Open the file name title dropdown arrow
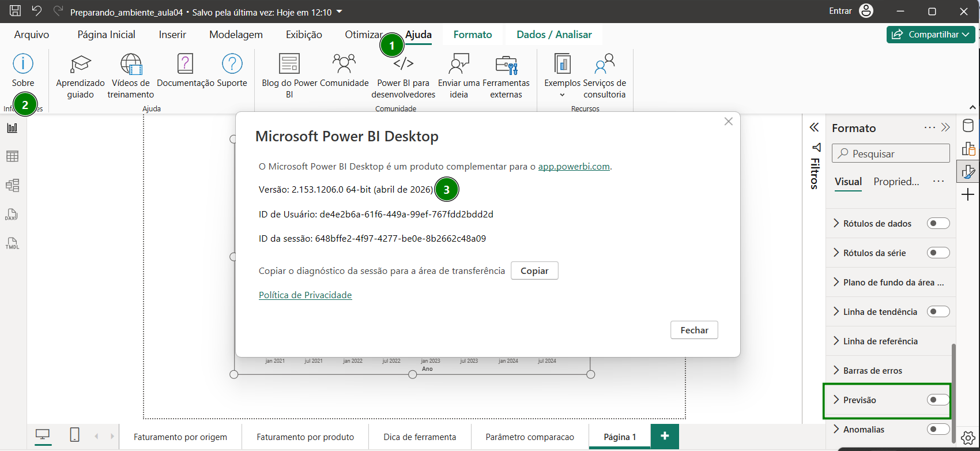This screenshot has width=980, height=451. click(339, 12)
